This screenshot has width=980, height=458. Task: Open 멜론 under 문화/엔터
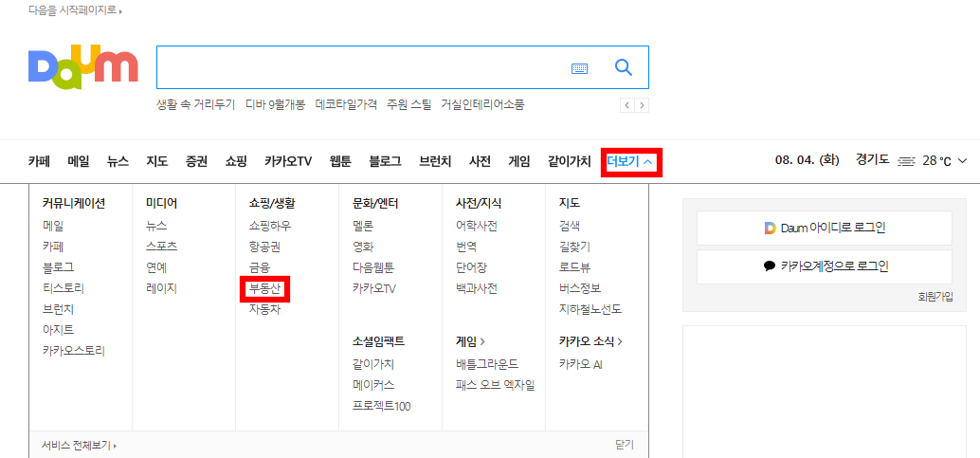(x=363, y=226)
